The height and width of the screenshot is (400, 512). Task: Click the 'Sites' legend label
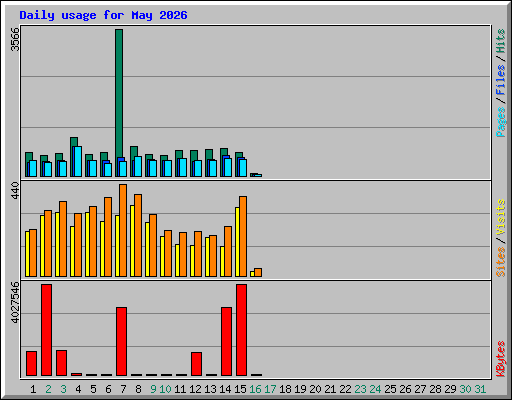(501, 262)
